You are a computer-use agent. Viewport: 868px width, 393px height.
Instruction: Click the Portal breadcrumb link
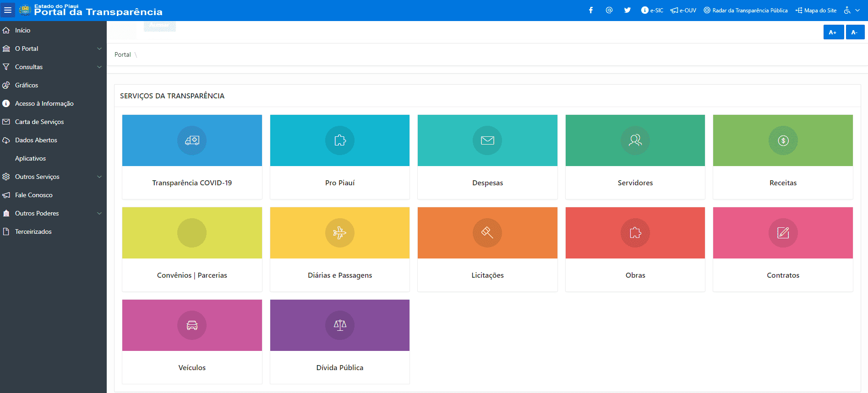(x=122, y=54)
